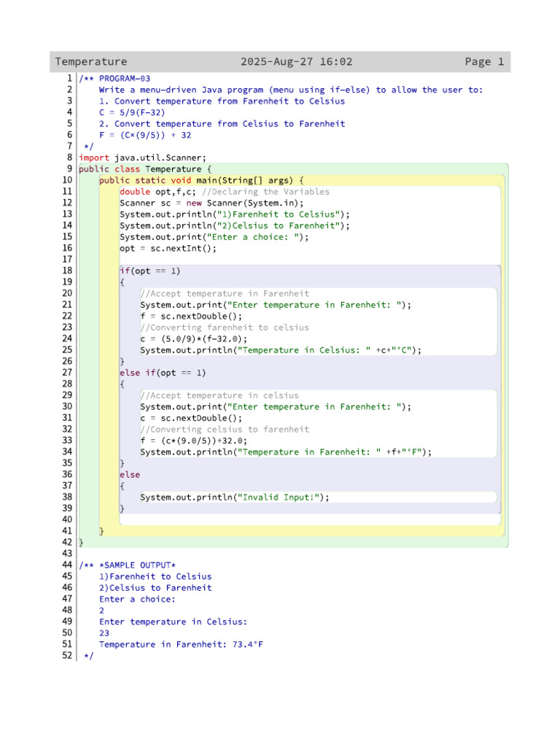Click println 'Invalid Input!' statement
The width and height of the screenshot is (560, 747).
(235, 498)
